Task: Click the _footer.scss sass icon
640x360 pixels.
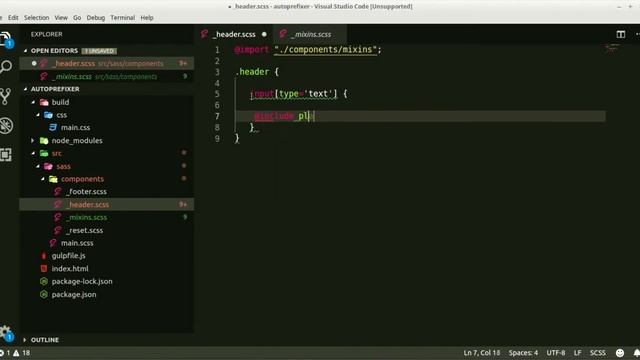Action: click(x=58, y=191)
